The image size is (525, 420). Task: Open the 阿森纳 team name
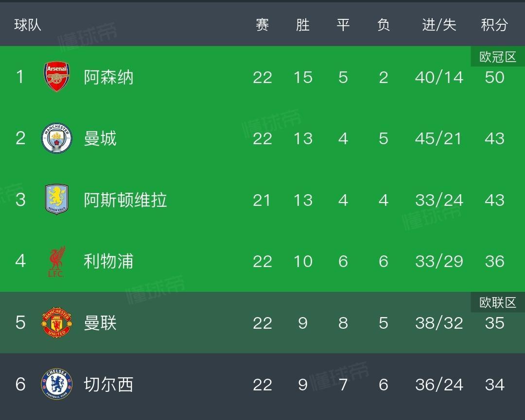tap(108, 77)
